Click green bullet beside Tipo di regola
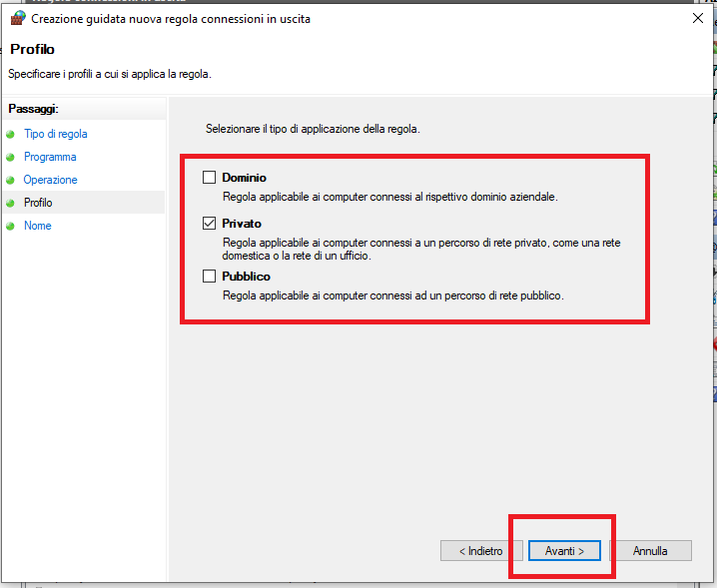The height and width of the screenshot is (588, 717). (x=11, y=134)
